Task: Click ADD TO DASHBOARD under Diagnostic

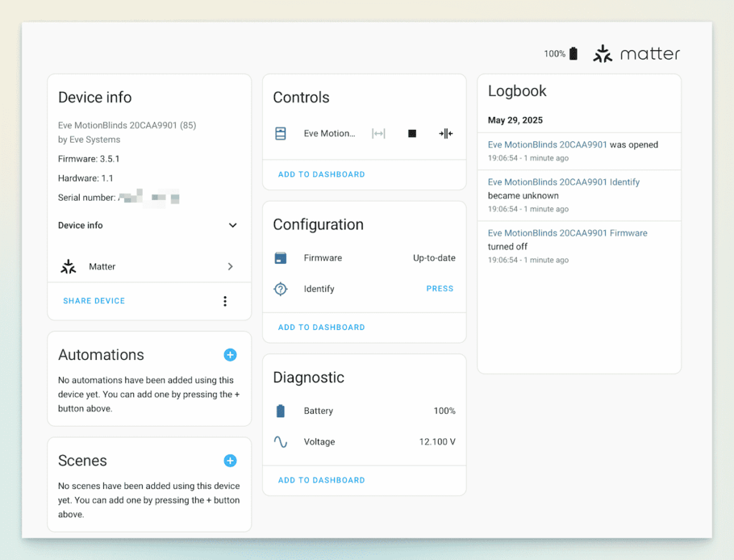Action: tap(321, 480)
